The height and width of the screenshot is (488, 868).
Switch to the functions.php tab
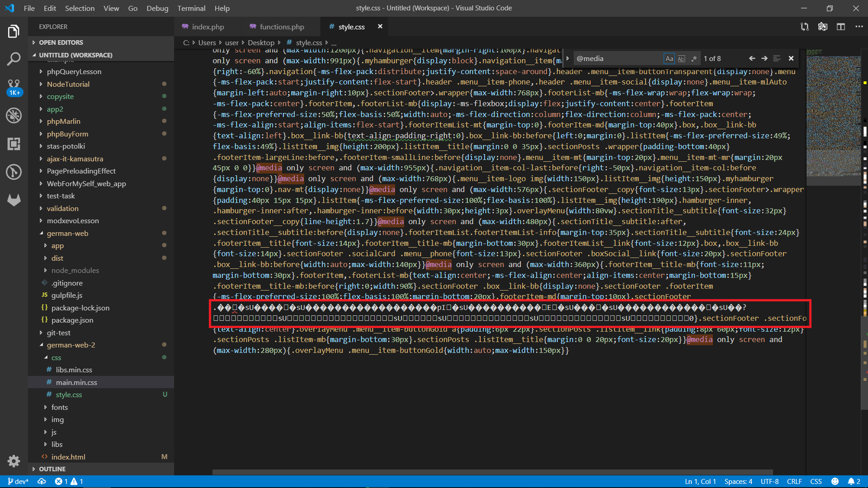point(281,27)
